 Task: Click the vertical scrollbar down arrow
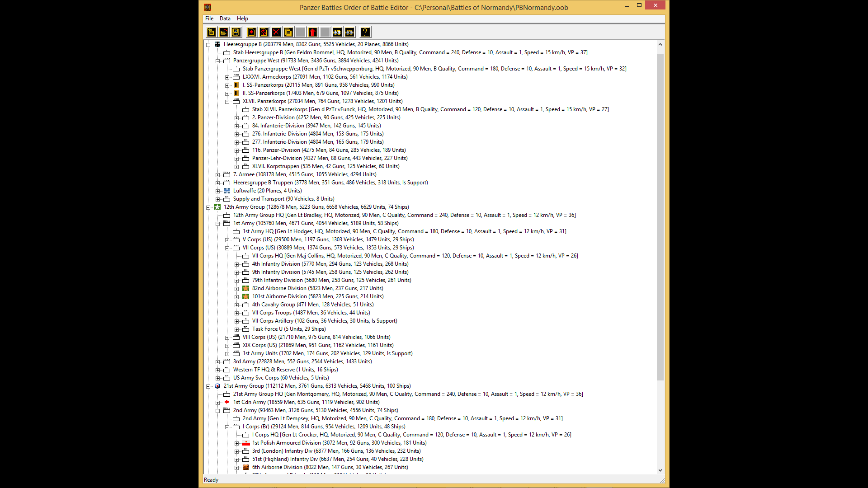660,470
